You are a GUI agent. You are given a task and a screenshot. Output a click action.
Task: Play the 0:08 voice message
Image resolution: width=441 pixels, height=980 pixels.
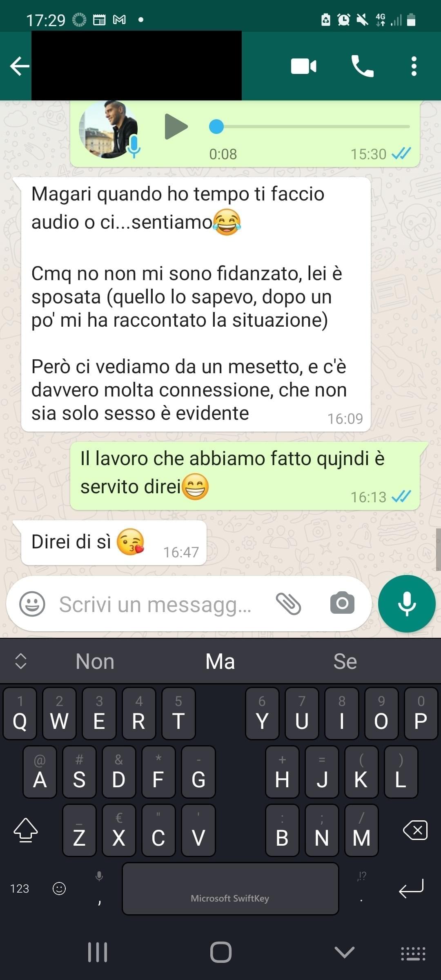pyautogui.click(x=176, y=127)
